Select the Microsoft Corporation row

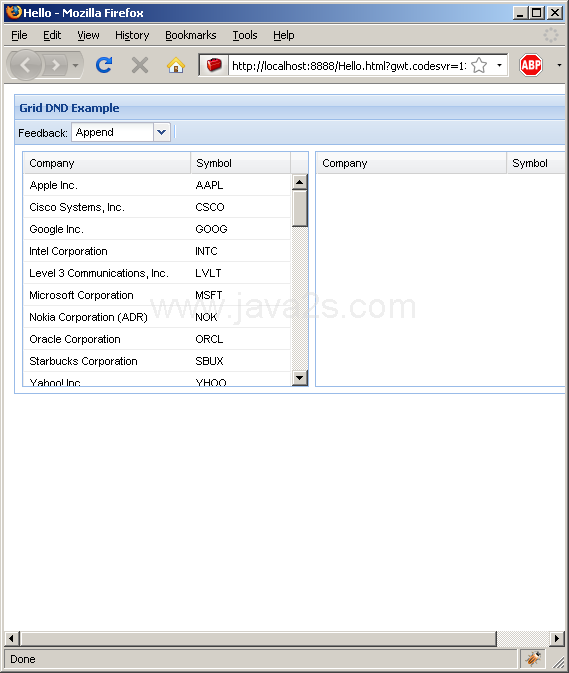(x=157, y=295)
